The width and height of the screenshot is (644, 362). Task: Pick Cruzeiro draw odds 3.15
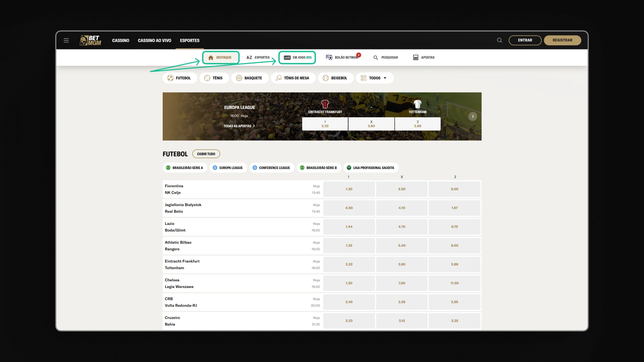click(x=402, y=321)
